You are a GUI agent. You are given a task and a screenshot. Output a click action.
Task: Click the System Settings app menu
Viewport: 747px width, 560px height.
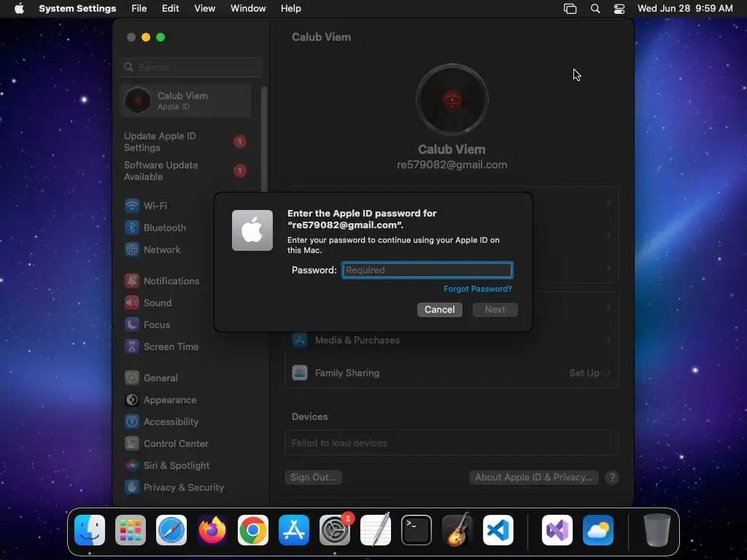click(x=77, y=9)
